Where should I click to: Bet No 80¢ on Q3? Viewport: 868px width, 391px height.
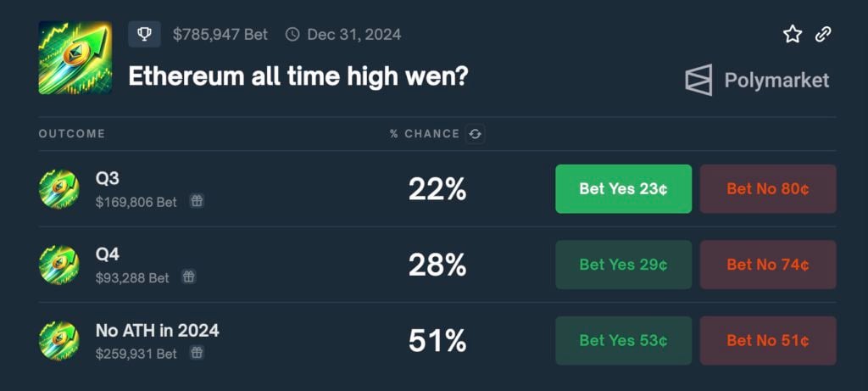coord(767,188)
